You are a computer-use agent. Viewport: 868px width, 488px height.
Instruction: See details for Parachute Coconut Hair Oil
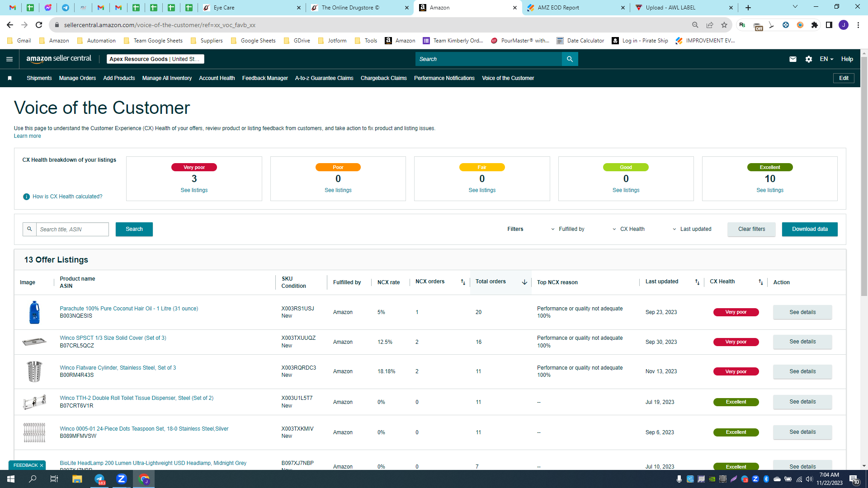(x=802, y=312)
